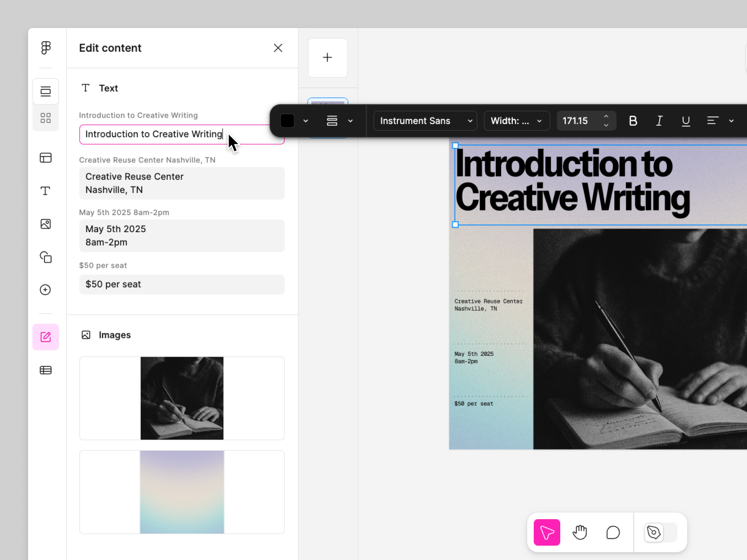Open the Images panel from the sidebar
Screen dimensions: 747x560
pos(46,224)
